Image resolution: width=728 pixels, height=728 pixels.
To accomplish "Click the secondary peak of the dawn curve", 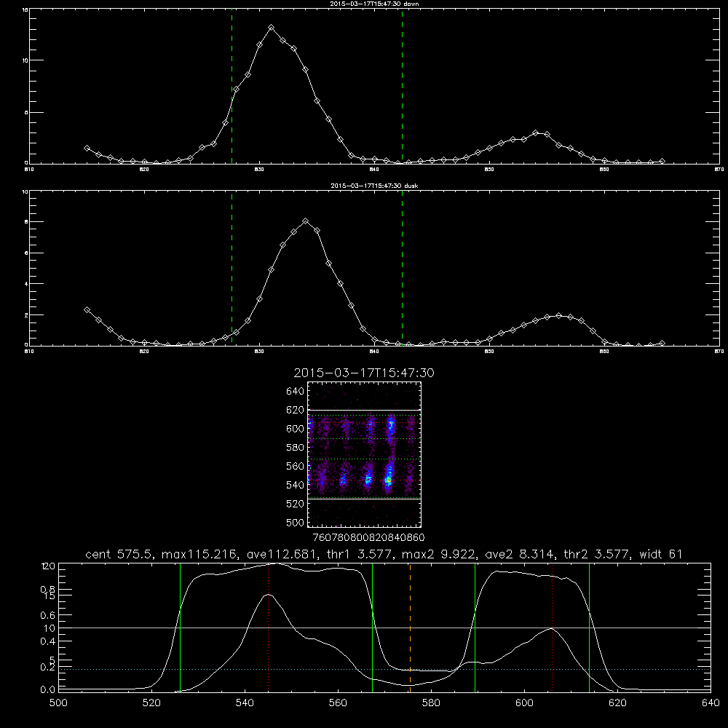I will 535,132.
